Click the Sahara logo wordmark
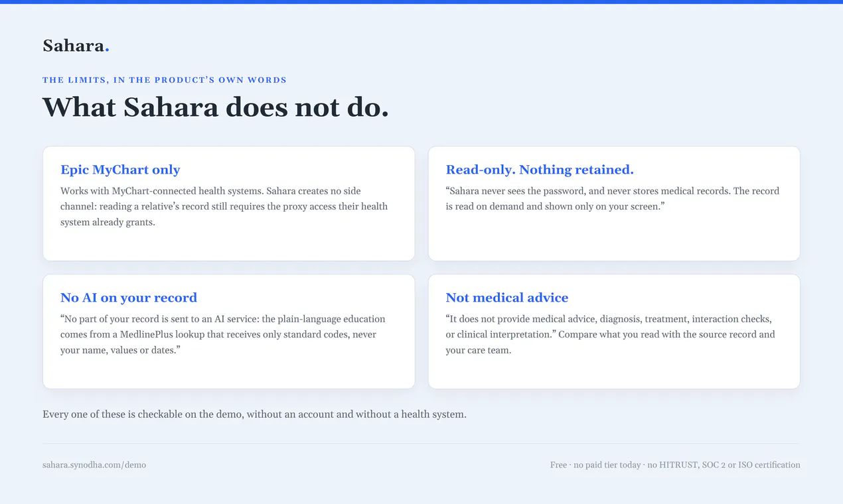Viewport: 843px width, 504px height. click(76, 46)
